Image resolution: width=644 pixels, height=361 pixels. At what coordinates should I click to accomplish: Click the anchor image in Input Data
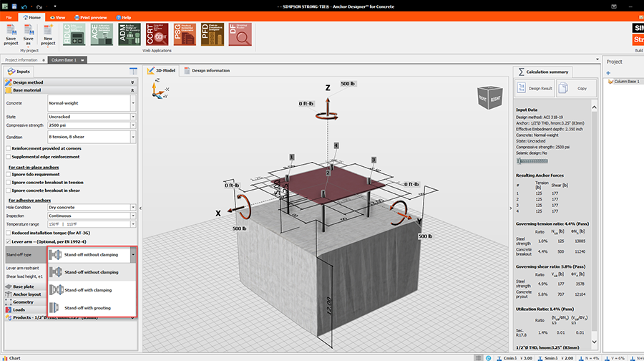(x=532, y=160)
